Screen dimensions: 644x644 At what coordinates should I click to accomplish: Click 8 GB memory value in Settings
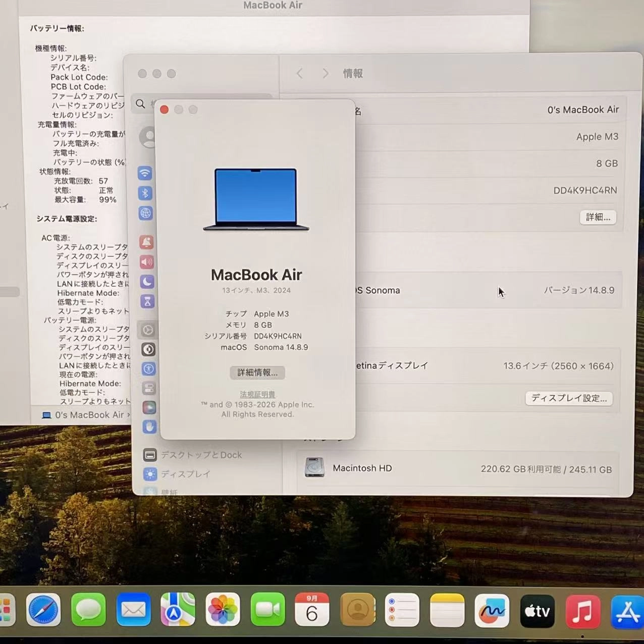[x=607, y=164]
